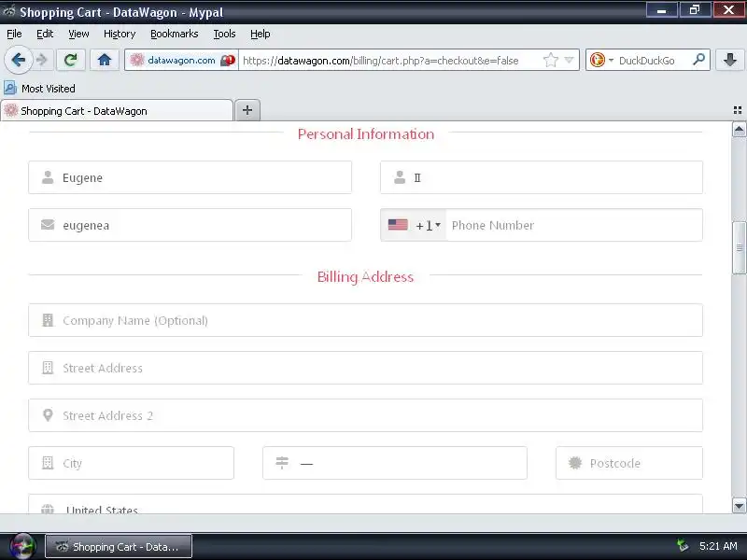This screenshot has width=747, height=560.
Task: Click the first name field containing Eugene
Action: (190, 177)
